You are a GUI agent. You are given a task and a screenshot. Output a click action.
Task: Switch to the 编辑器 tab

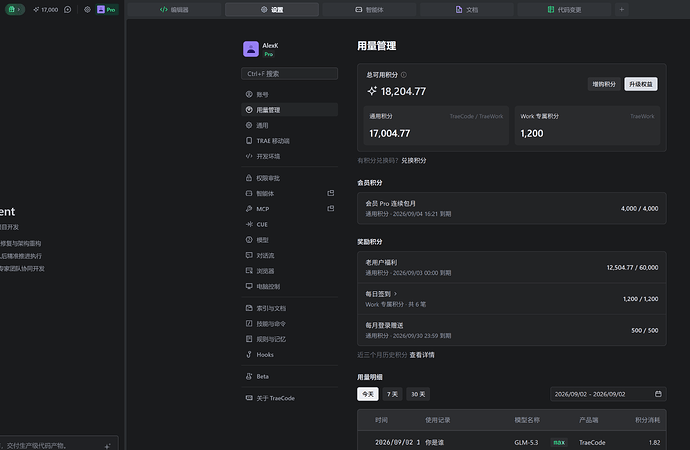pyautogui.click(x=174, y=9)
